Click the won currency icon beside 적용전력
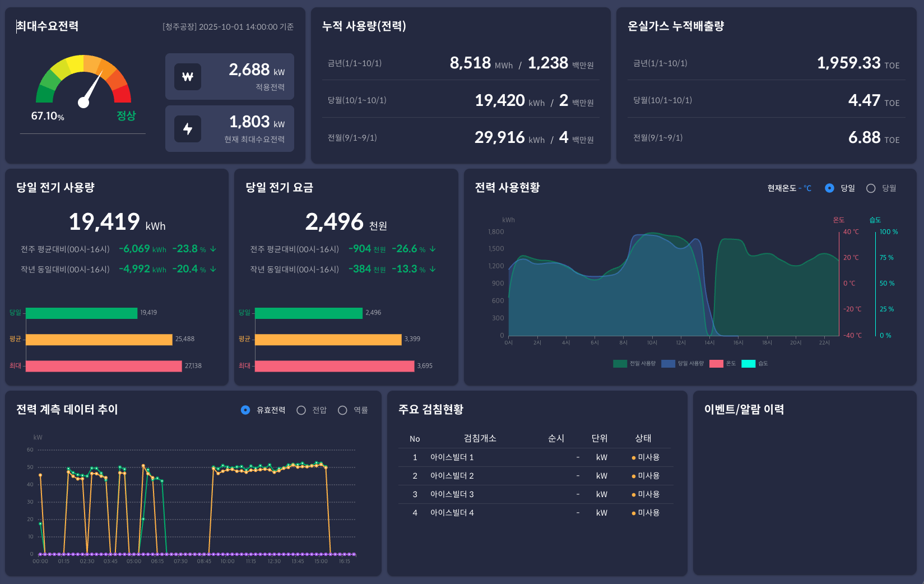 (188, 77)
